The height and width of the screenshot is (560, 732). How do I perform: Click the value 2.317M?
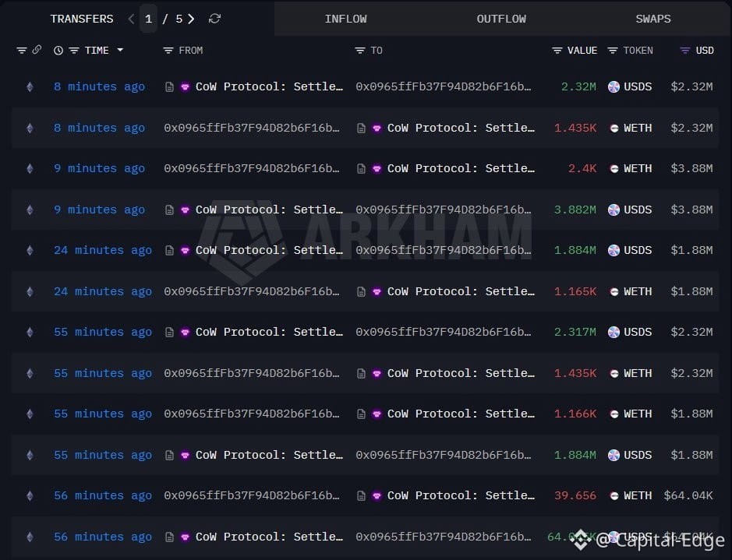[x=575, y=332]
